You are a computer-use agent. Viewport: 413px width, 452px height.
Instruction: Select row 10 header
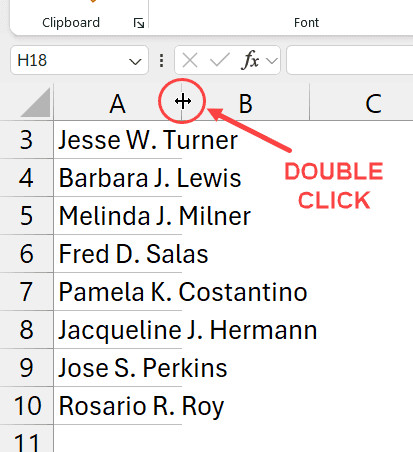[x=26, y=406]
